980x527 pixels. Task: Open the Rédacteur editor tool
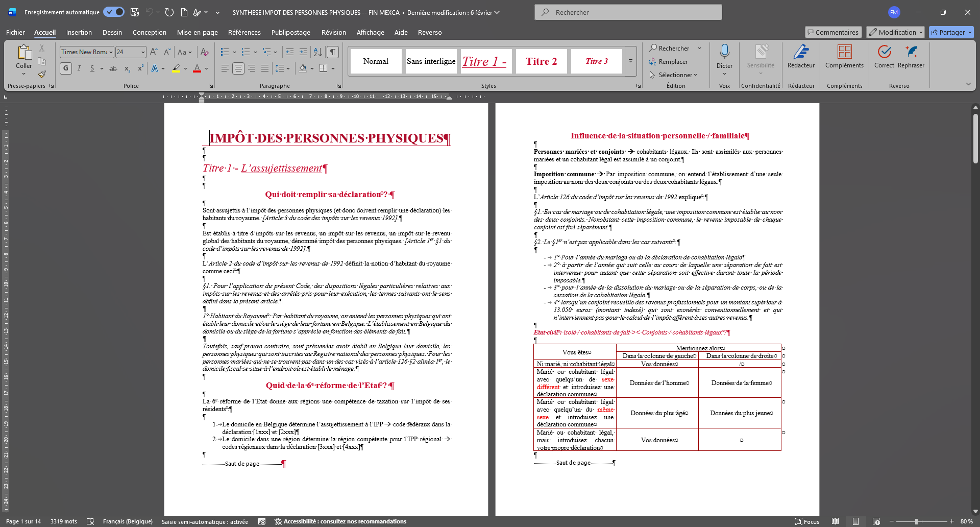click(x=801, y=56)
